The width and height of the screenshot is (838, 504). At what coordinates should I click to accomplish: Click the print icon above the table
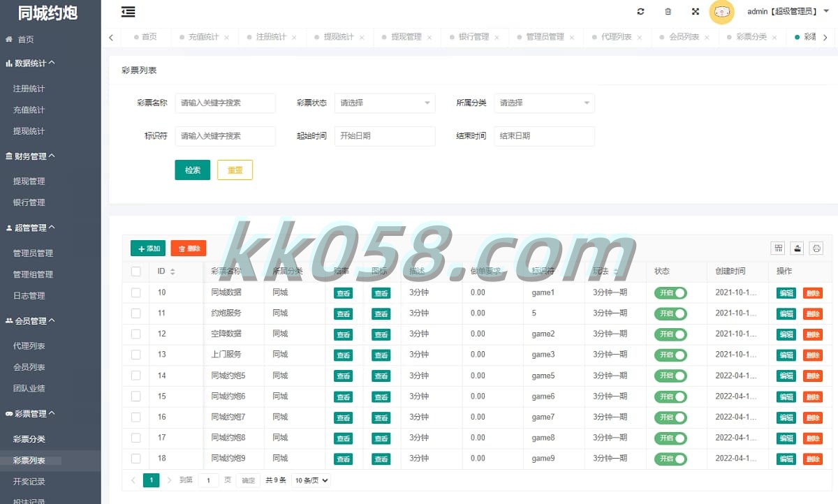coord(816,248)
